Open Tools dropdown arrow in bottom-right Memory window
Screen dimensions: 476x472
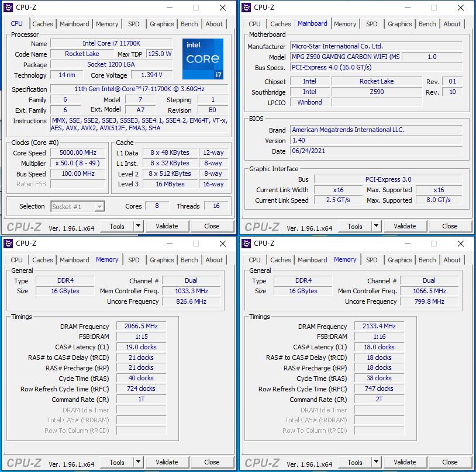(376, 462)
